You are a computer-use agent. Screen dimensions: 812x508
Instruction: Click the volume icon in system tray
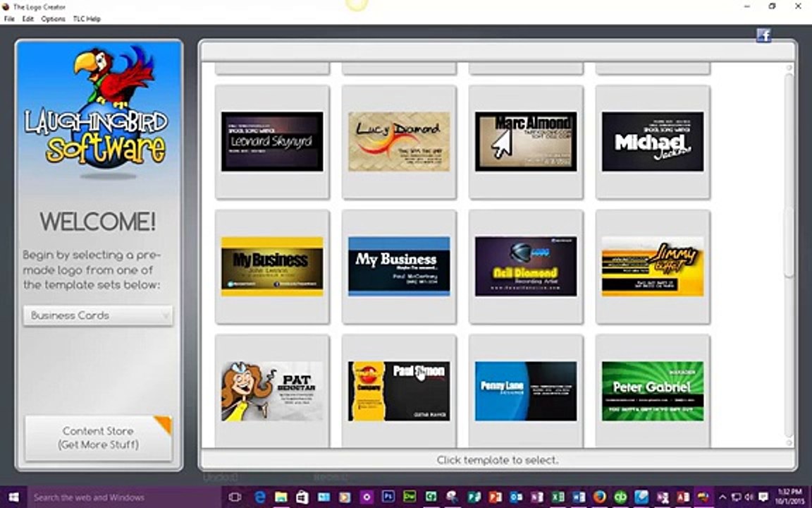pos(749,497)
